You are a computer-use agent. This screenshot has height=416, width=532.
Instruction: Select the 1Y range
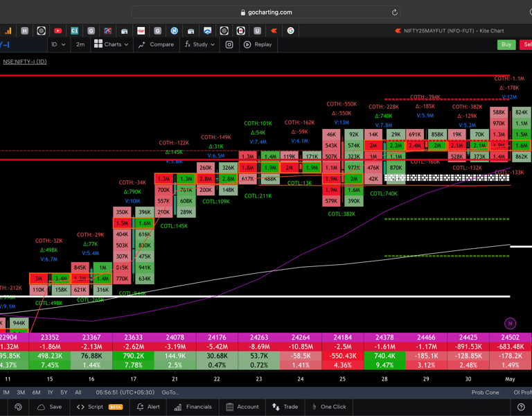pyautogui.click(x=51, y=392)
